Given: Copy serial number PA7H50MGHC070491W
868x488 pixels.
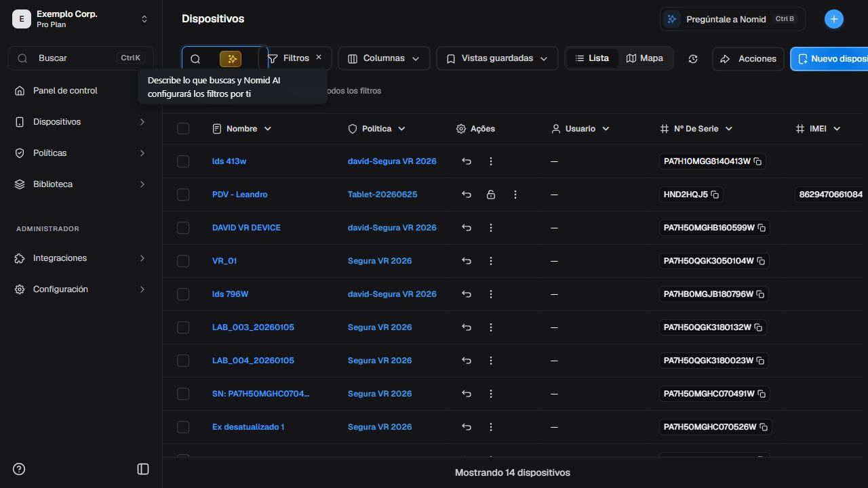Looking at the screenshot, I should click(762, 394).
